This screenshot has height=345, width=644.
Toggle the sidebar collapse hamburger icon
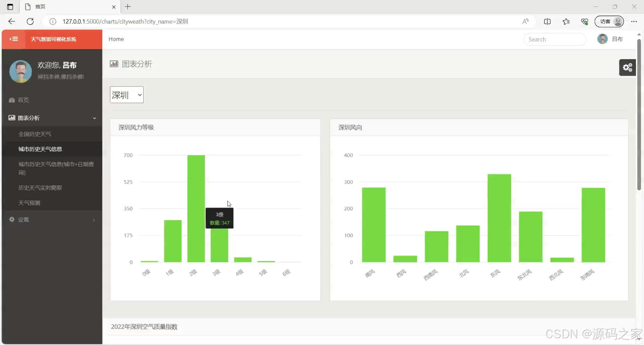tap(13, 39)
